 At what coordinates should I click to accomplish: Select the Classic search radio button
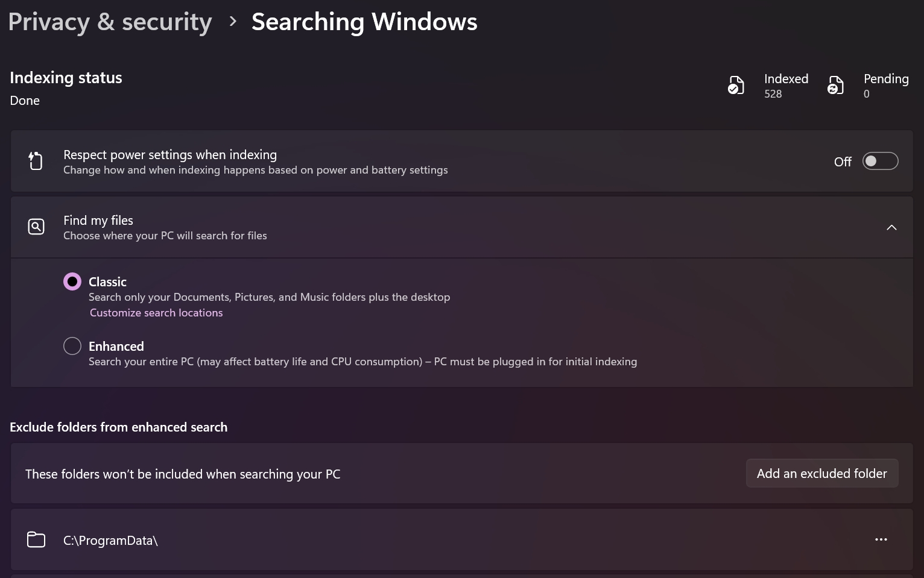tap(72, 281)
